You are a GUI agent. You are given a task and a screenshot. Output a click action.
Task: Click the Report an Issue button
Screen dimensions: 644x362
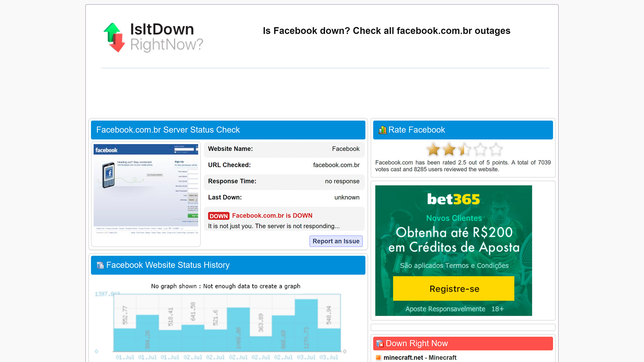(x=336, y=241)
